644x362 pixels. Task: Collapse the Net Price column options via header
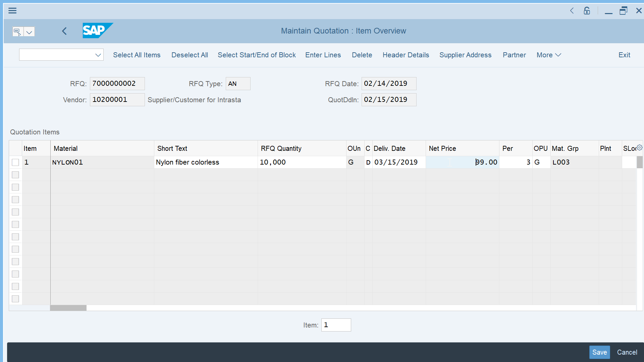click(x=442, y=148)
